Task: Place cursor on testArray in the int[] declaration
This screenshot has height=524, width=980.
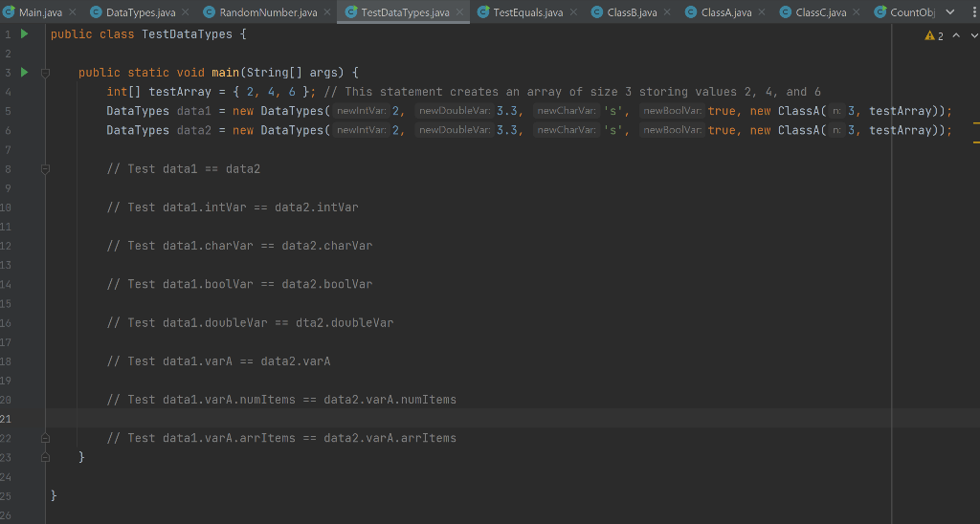Action: (x=180, y=92)
